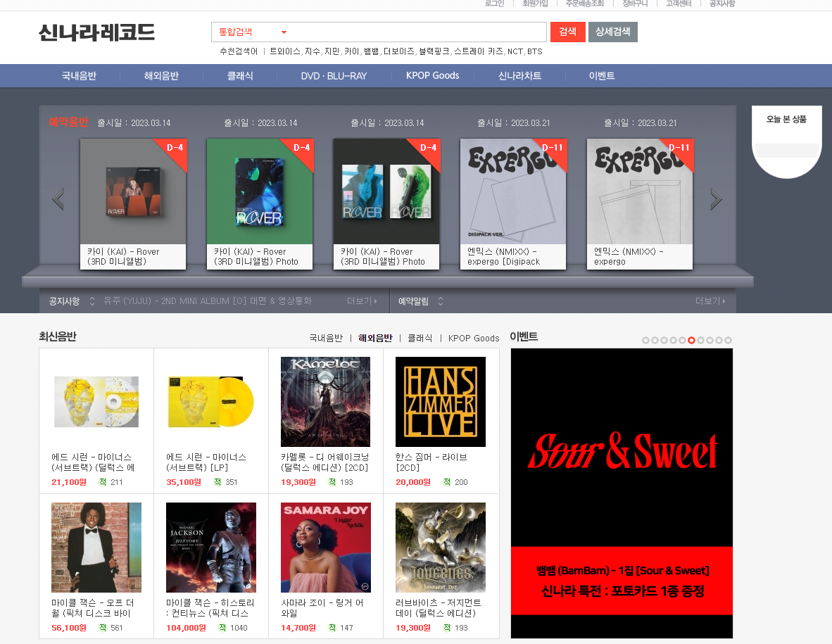Open the DVD · BLU-RAY navigation menu
Viewport: 832px width, 644px height.
click(334, 76)
